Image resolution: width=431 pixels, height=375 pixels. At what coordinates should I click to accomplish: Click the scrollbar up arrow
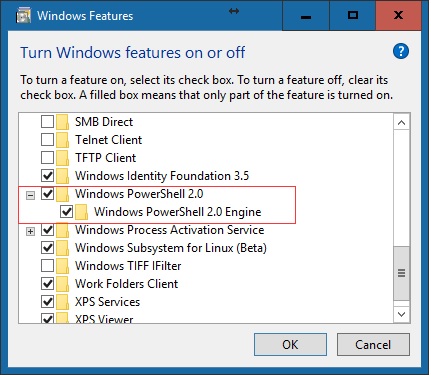(x=402, y=123)
